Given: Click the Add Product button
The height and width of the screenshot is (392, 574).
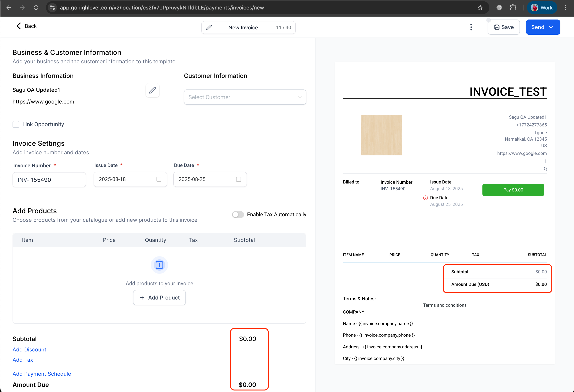Looking at the screenshot, I should coord(159,298).
